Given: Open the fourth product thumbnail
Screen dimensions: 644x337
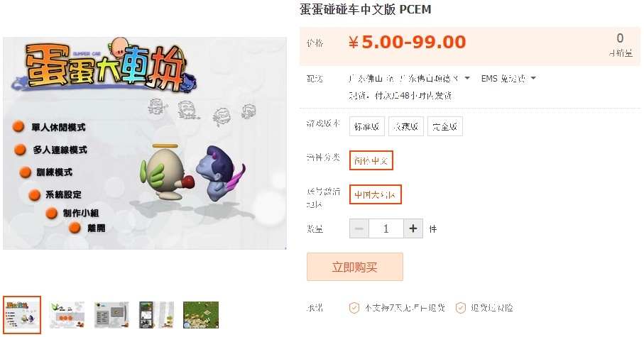Looking at the screenshot, I should [156, 315].
